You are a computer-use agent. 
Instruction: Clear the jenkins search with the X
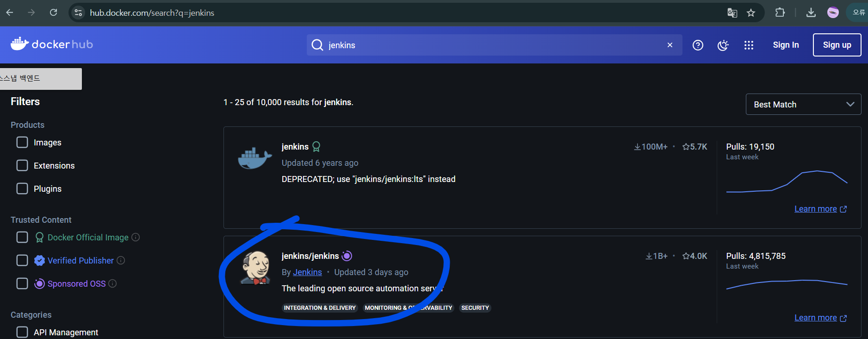coord(670,45)
